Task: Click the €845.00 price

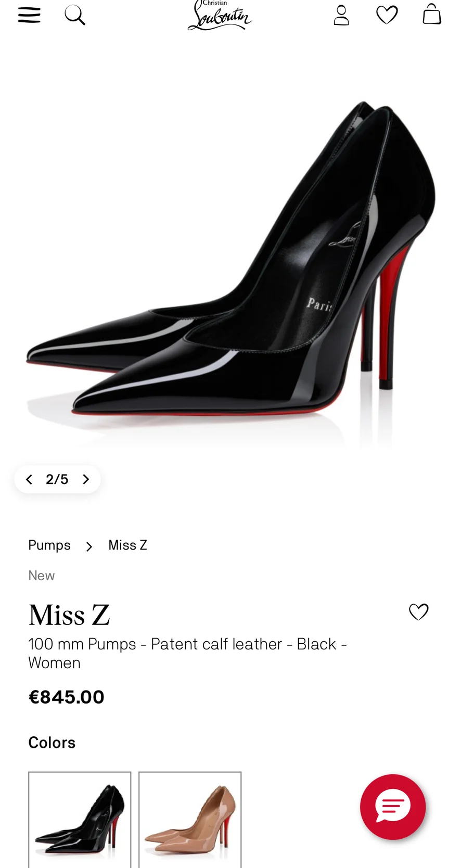Action: [x=66, y=697]
